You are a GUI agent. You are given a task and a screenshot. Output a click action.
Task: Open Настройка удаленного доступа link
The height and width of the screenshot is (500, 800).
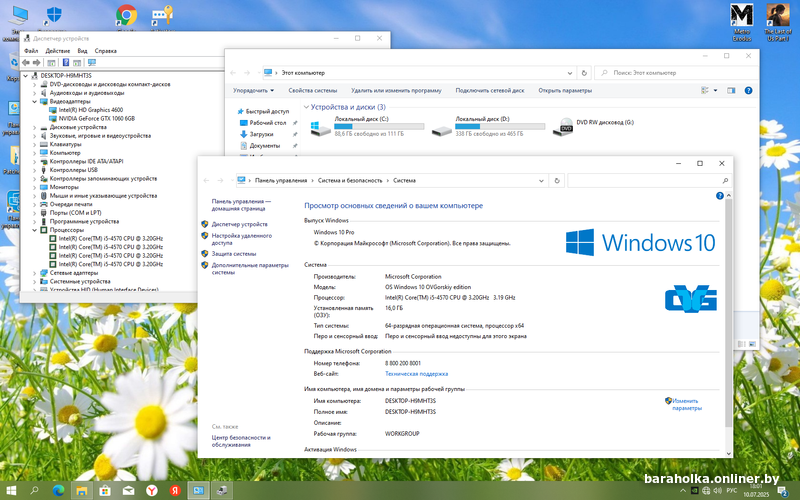[x=242, y=239]
